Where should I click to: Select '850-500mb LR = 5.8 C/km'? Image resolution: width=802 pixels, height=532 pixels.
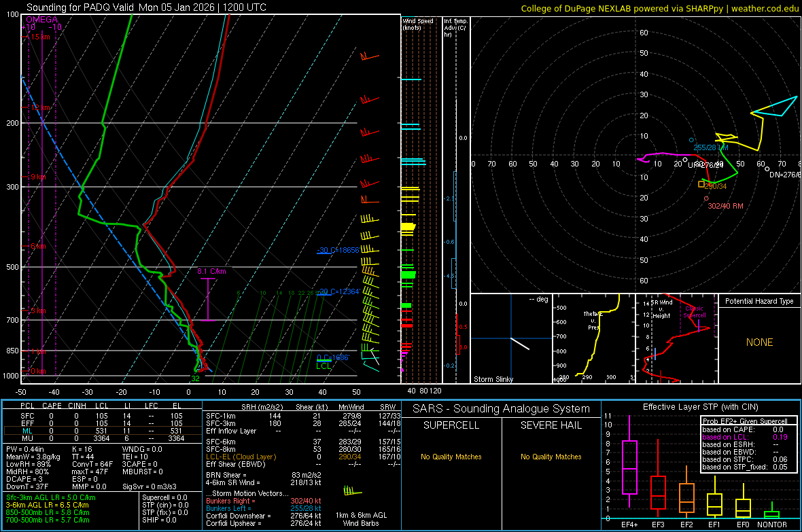click(x=47, y=512)
